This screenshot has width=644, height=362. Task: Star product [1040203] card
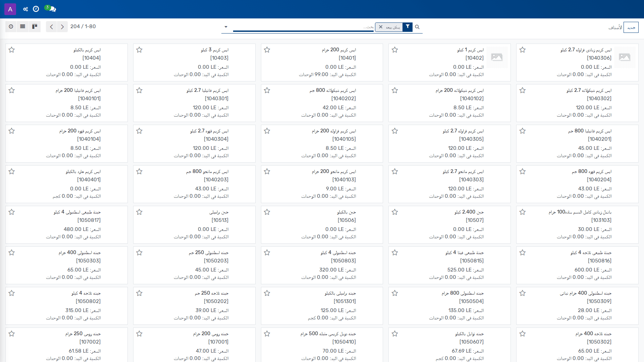140,172
